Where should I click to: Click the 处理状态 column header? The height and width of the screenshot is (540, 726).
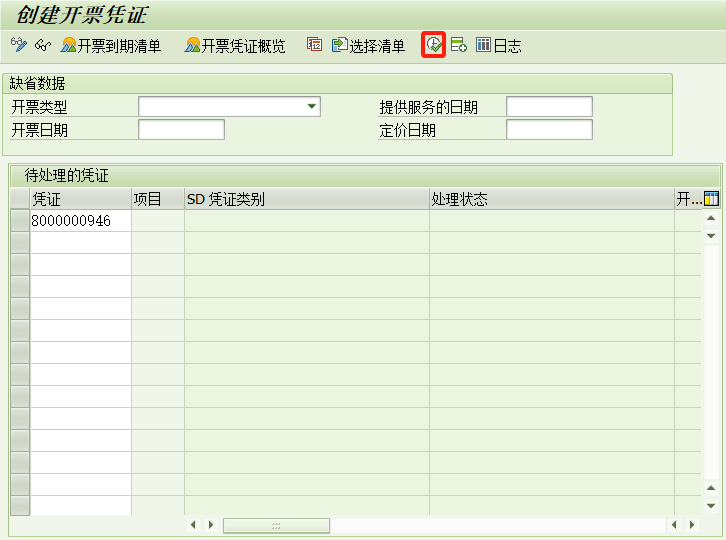click(x=551, y=199)
